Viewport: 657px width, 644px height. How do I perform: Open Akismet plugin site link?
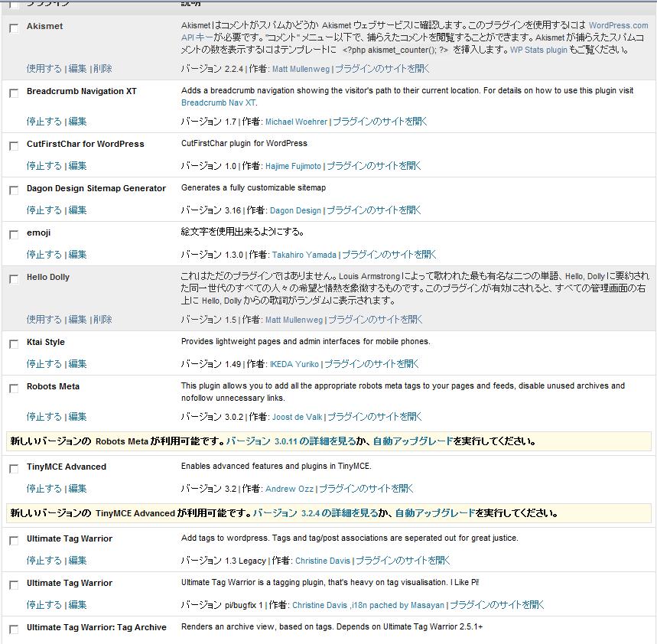pos(382,69)
